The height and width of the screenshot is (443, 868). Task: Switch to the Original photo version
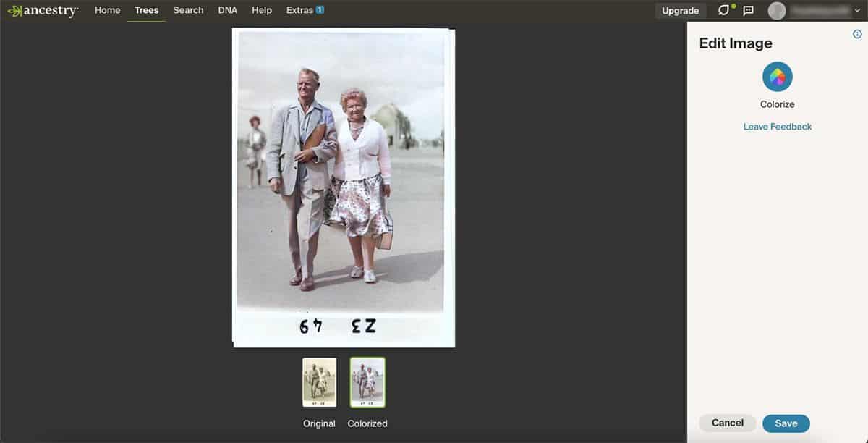click(318, 382)
